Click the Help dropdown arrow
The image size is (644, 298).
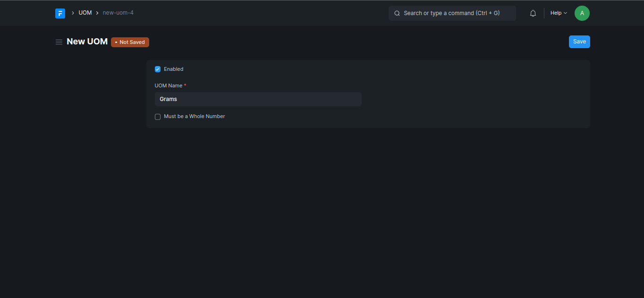565,13
